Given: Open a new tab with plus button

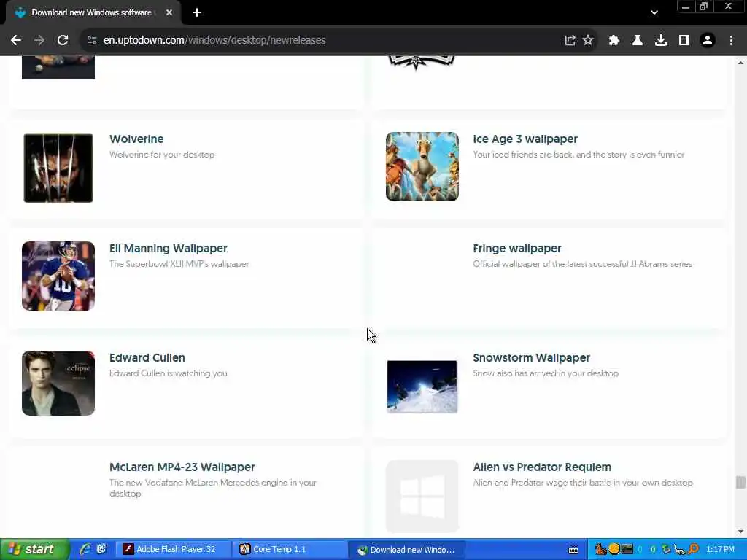Looking at the screenshot, I should [x=197, y=13].
